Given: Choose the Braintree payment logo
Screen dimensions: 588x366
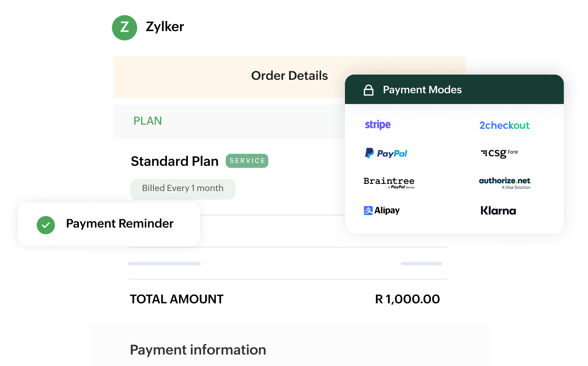Looking at the screenshot, I should (389, 183).
